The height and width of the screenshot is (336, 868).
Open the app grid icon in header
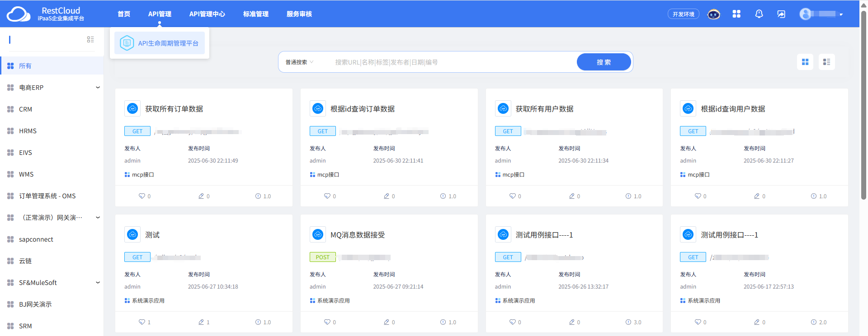tap(736, 14)
